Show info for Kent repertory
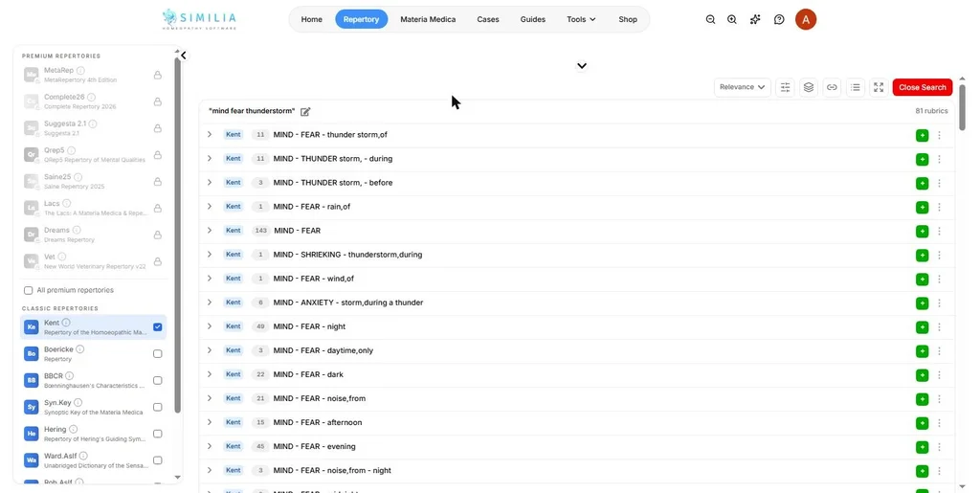The width and height of the screenshot is (980, 493). point(66,323)
